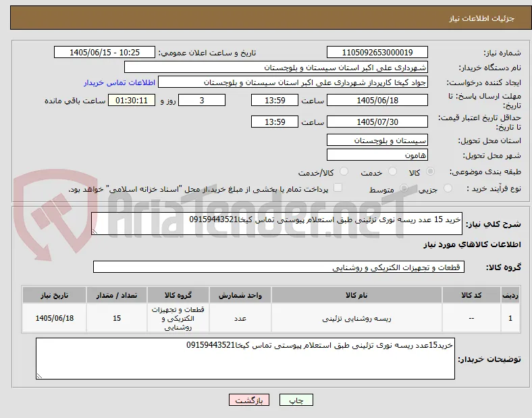Click the جزئیات اطلاعات نیاز page header
The image size is (532, 418).
[271, 18]
